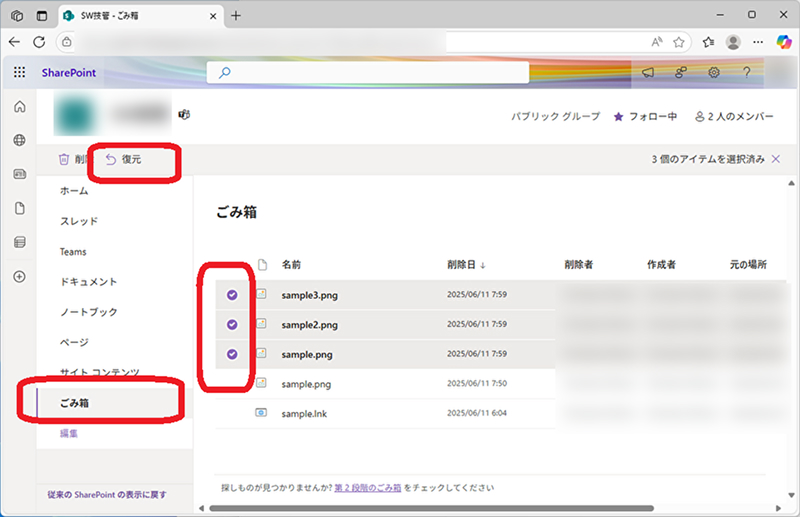Open the help question mark icon
The height and width of the screenshot is (517, 800).
pyautogui.click(x=746, y=72)
